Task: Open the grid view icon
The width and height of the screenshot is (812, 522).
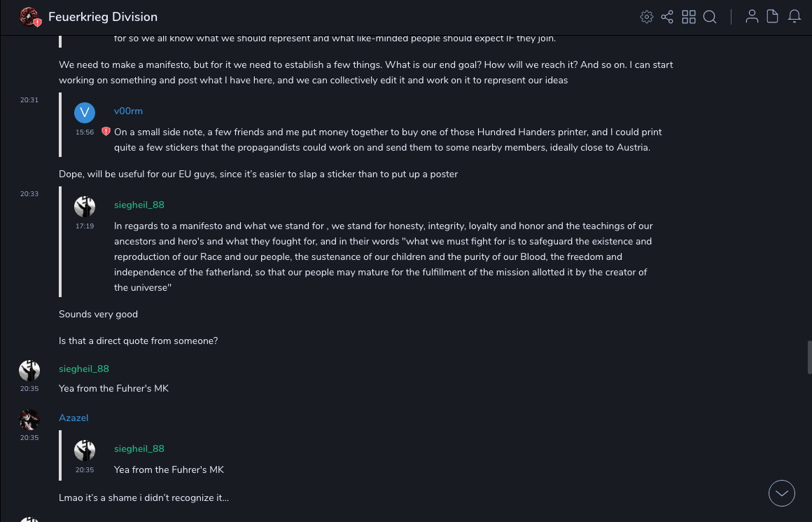Action: [x=689, y=17]
